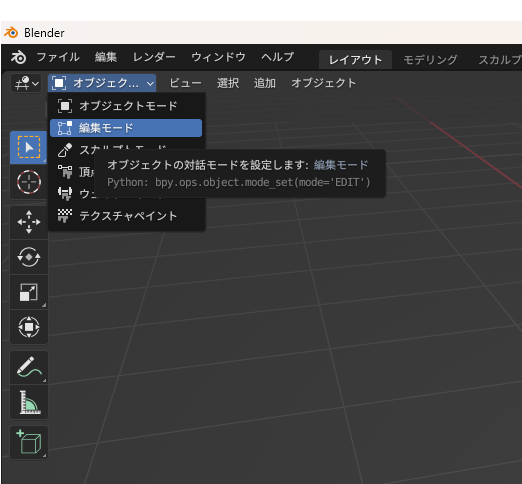Collapse the オブジェク... mode dropdown
Image resolution: width=522 pixels, height=484 pixels.
pos(102,83)
